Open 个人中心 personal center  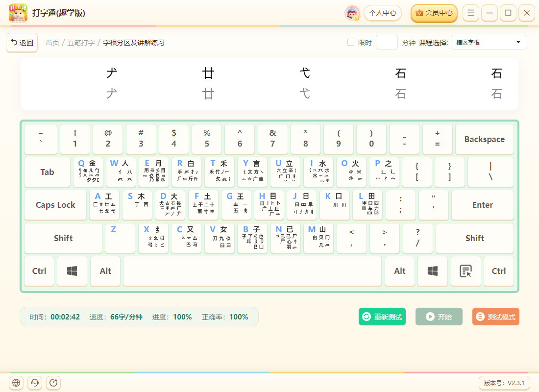(383, 13)
